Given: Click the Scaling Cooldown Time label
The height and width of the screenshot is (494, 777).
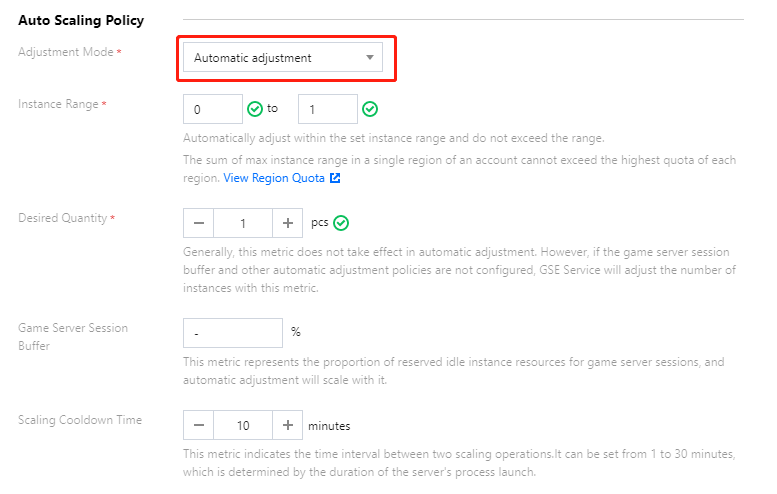Looking at the screenshot, I should point(80,420).
